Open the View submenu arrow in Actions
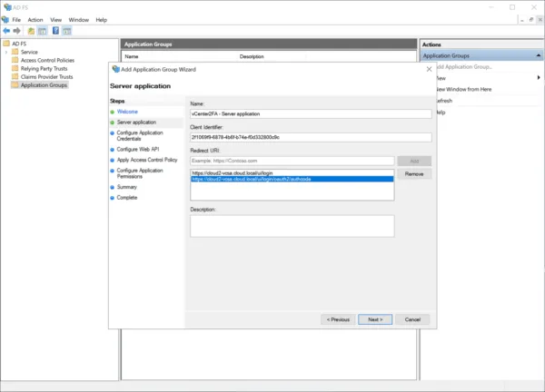 coord(539,77)
